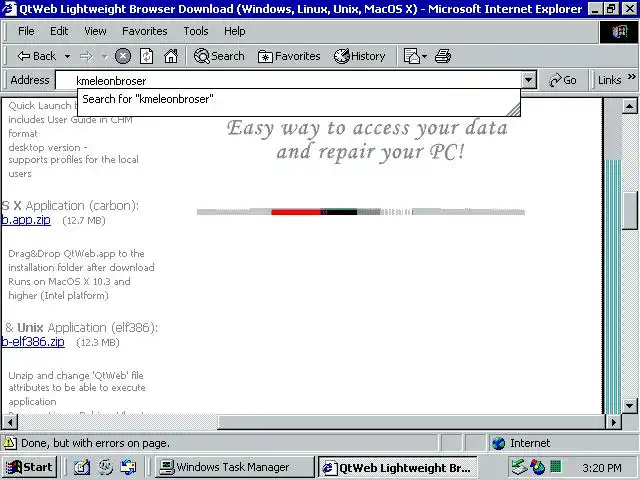640x480 pixels.
Task: Expand the Address bar dropdown arrow
Action: click(529, 80)
